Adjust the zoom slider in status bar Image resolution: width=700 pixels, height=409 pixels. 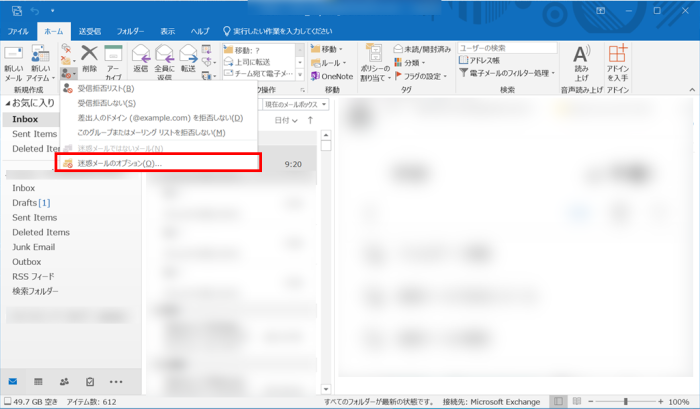pos(625,402)
